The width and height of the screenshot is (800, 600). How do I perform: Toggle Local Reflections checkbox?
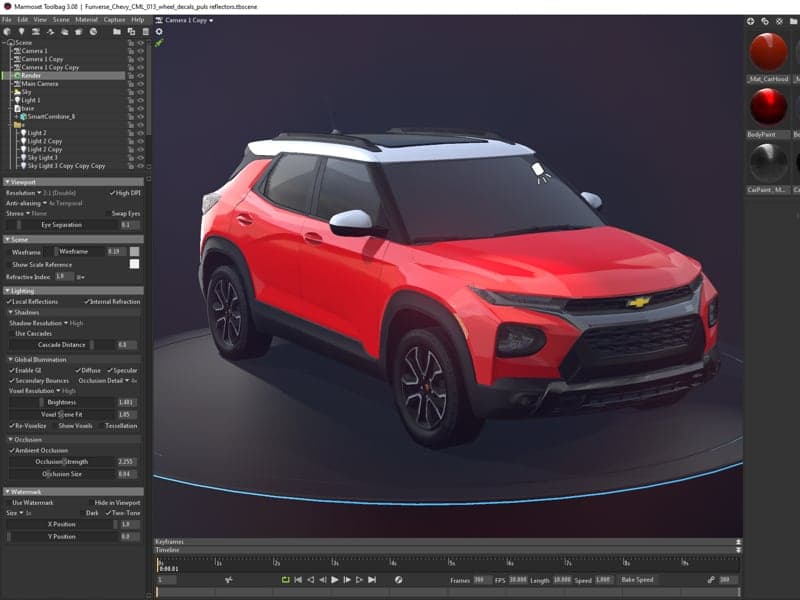32,302
